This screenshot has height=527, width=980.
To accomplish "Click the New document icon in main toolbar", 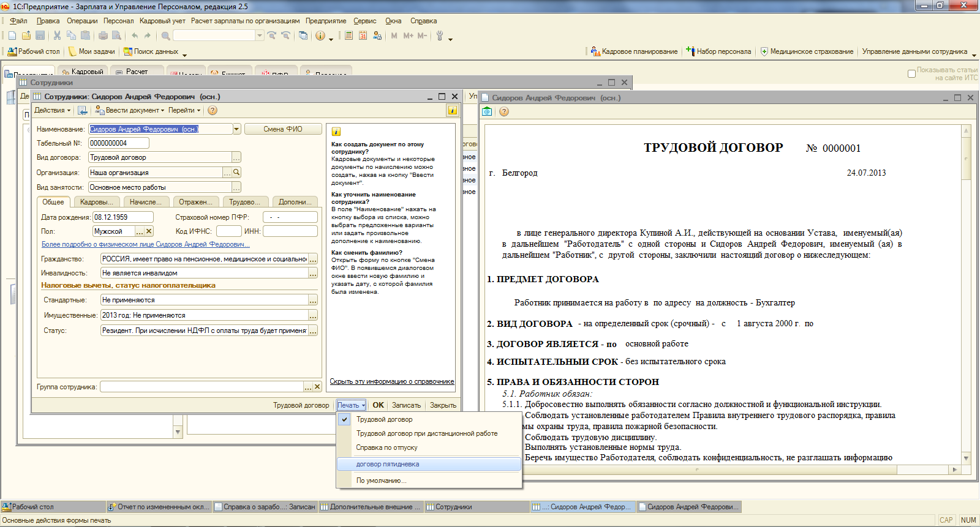I will (x=12, y=36).
